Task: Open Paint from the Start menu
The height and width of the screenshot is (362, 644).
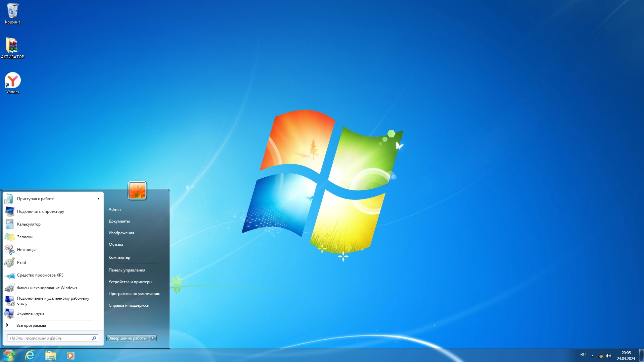Action: pos(21,262)
